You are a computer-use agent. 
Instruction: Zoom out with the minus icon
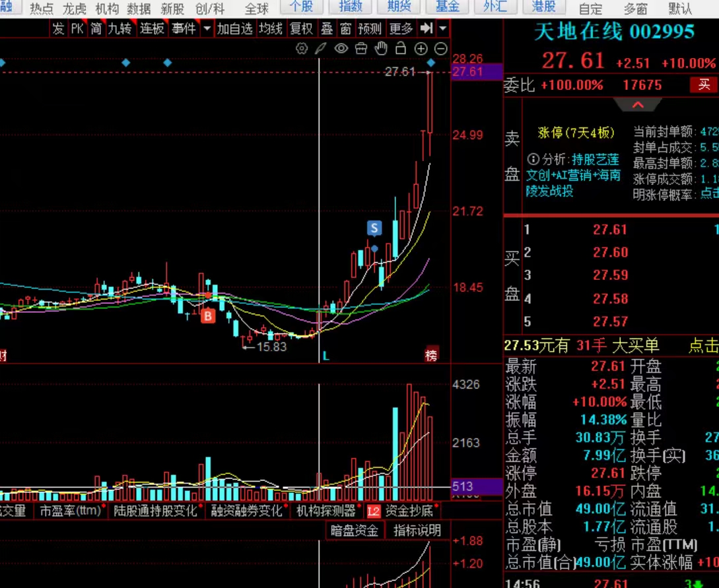pyautogui.click(x=440, y=49)
